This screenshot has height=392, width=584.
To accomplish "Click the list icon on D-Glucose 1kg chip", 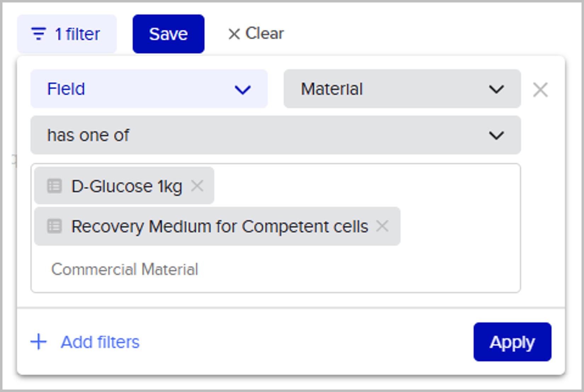I will pos(55,186).
